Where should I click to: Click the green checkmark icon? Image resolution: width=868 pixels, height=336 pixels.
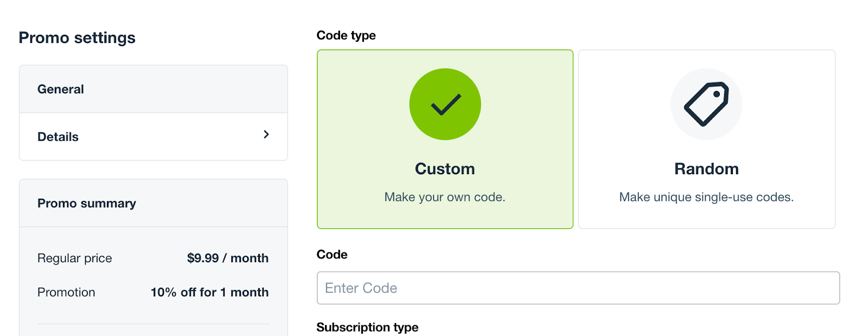coord(445,104)
